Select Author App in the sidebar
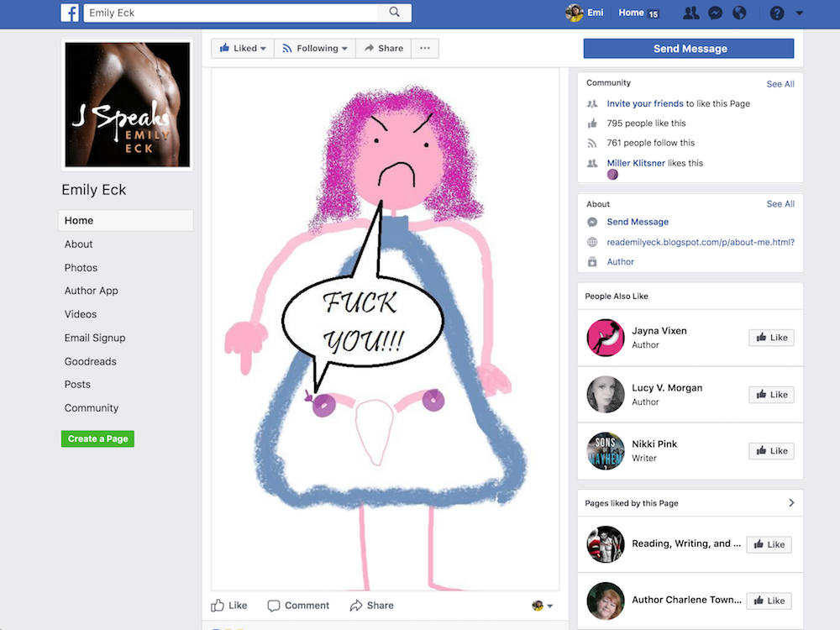Image resolution: width=840 pixels, height=630 pixels. tap(91, 291)
